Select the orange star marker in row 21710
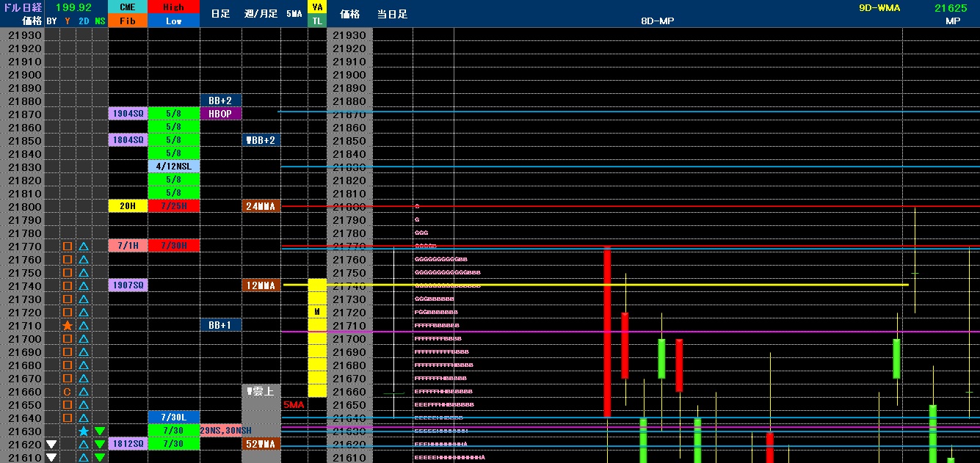980x463 pixels. (67, 325)
